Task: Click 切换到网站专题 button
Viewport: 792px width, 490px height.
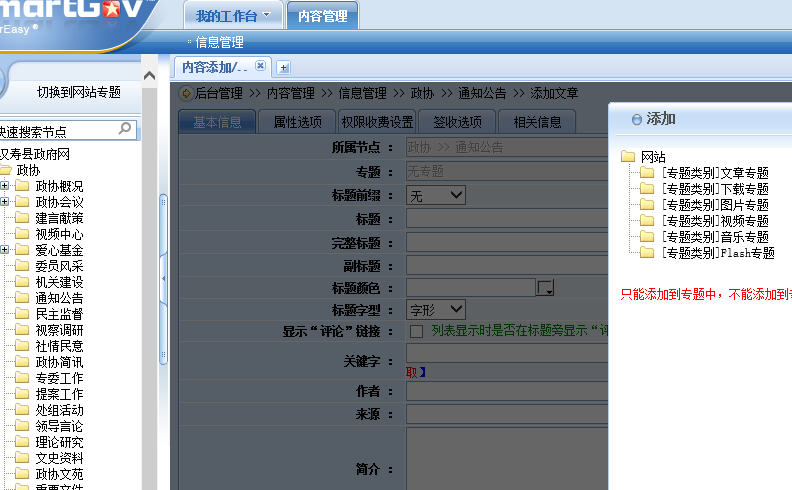Action: [79, 92]
